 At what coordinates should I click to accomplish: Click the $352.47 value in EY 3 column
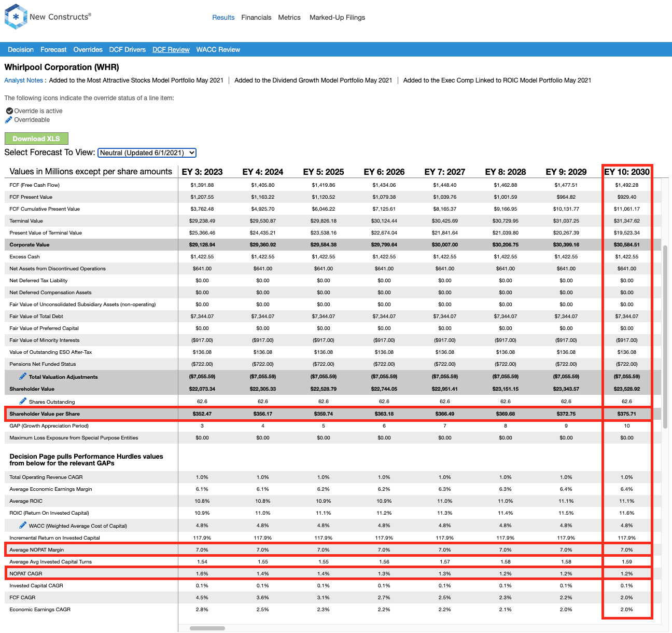pos(202,414)
